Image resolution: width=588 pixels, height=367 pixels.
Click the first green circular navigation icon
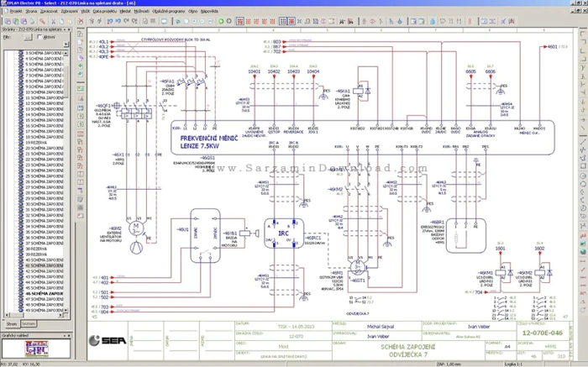pyautogui.click(x=221, y=21)
